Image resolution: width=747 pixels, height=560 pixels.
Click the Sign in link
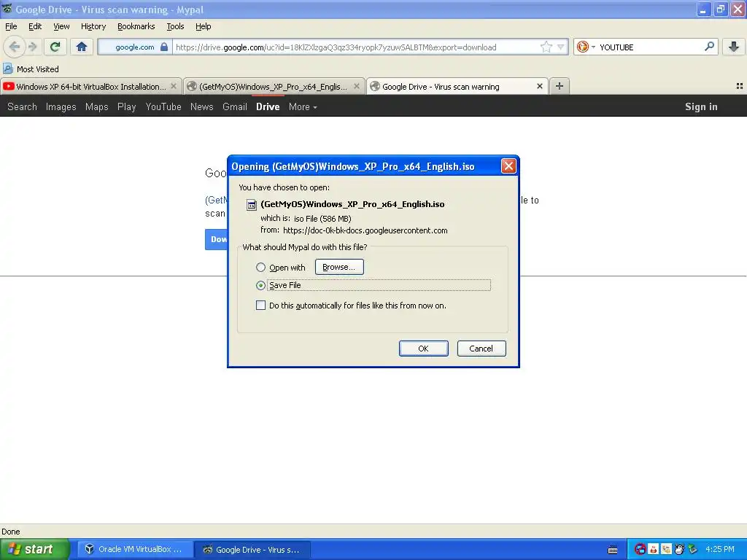[701, 106]
